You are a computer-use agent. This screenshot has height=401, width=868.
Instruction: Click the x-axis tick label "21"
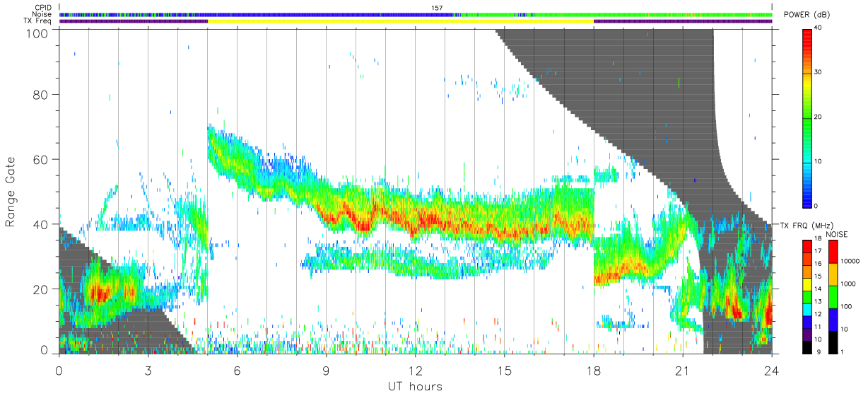[683, 370]
